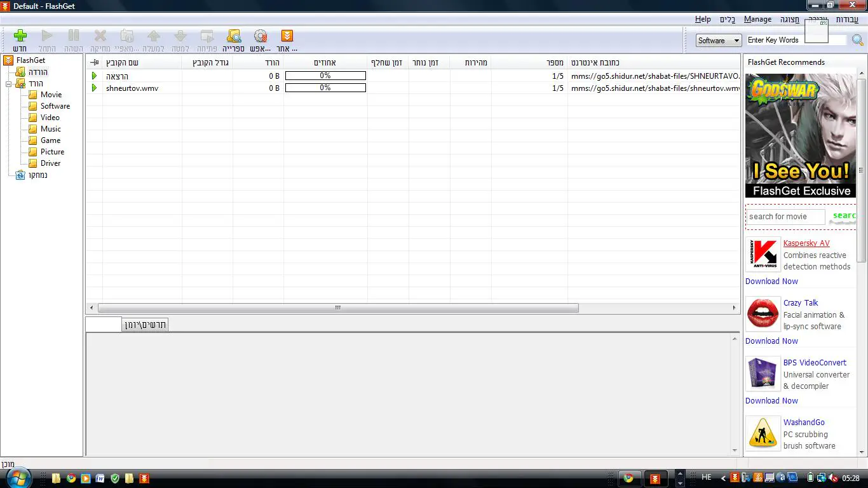This screenshot has height=488, width=868.
Task: Click the orange FlashGet arrow toolbar icon
Action: (287, 36)
